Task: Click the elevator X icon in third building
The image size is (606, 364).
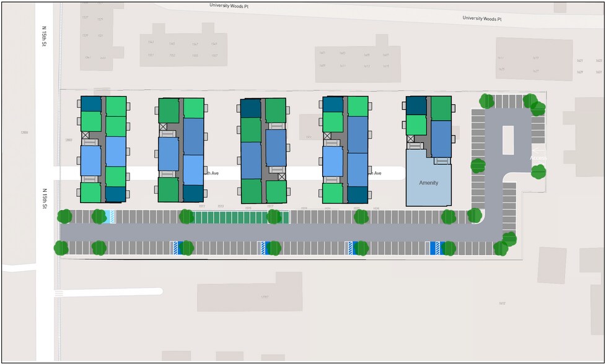Action: tap(282, 176)
